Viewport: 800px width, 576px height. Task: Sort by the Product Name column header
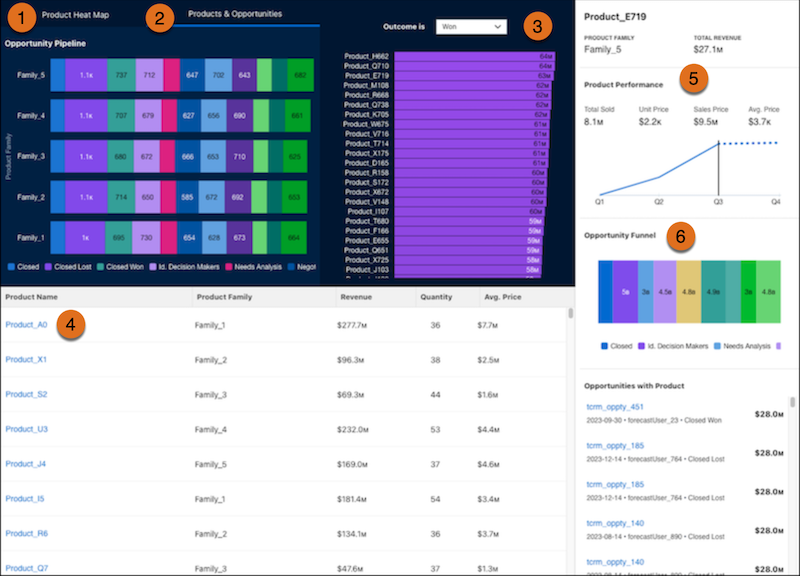[x=31, y=297]
